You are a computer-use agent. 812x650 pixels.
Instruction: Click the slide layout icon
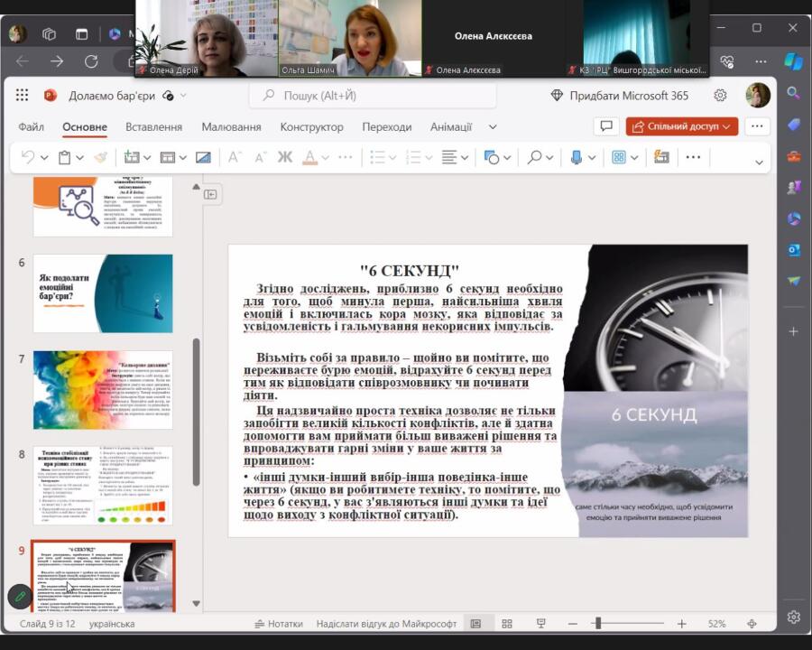[x=167, y=157]
